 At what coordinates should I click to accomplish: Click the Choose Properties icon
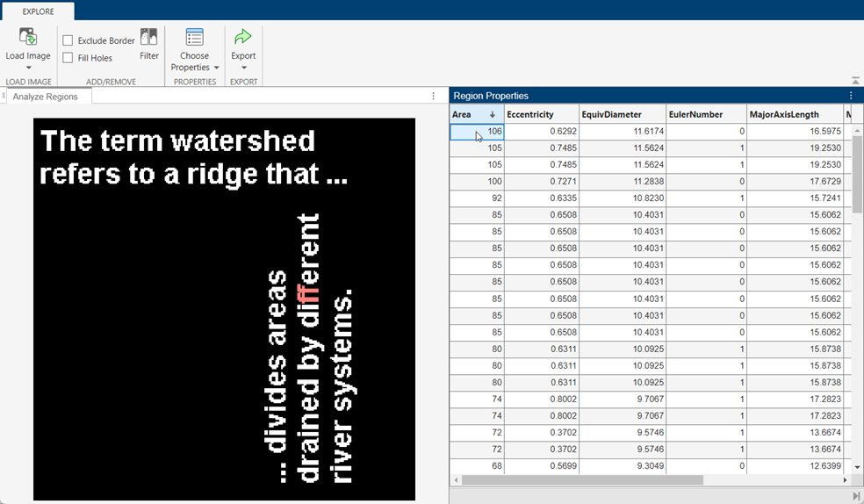tap(195, 37)
